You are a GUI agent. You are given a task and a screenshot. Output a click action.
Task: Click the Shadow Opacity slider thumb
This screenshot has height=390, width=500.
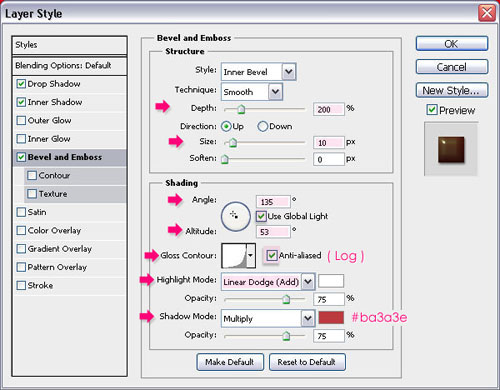[x=286, y=336]
